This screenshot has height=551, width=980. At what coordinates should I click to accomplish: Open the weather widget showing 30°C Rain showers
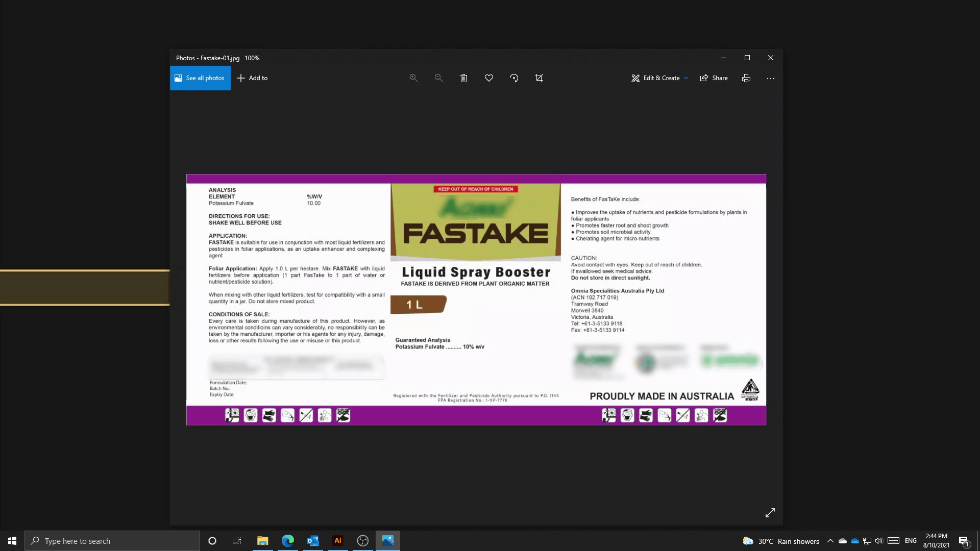[781, 541]
